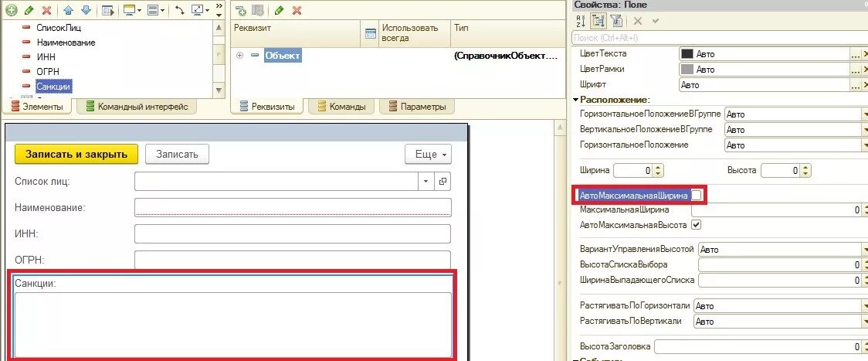Click the column icon before Использовать всегда header
The height and width of the screenshot is (361, 868).
pyautogui.click(x=371, y=33)
